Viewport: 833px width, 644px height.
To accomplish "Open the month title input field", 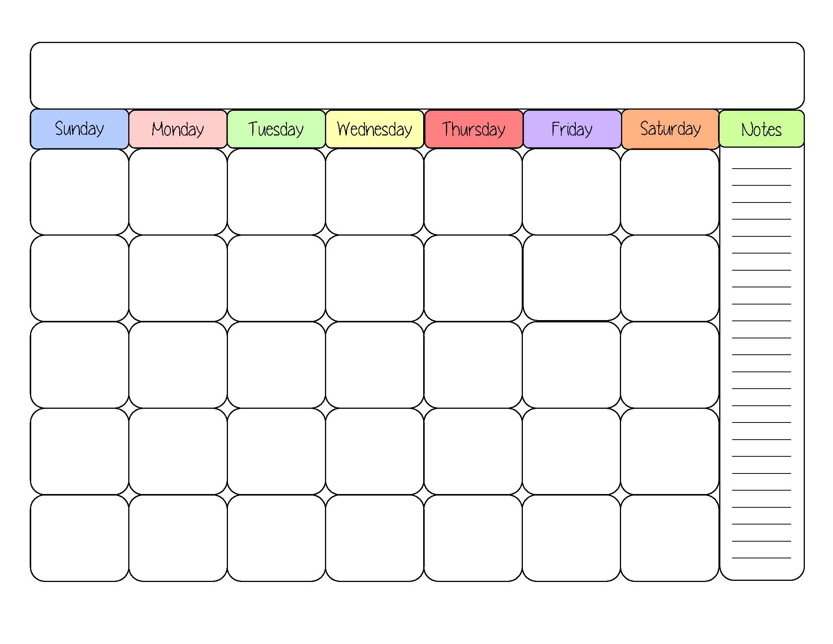I will pos(416,73).
